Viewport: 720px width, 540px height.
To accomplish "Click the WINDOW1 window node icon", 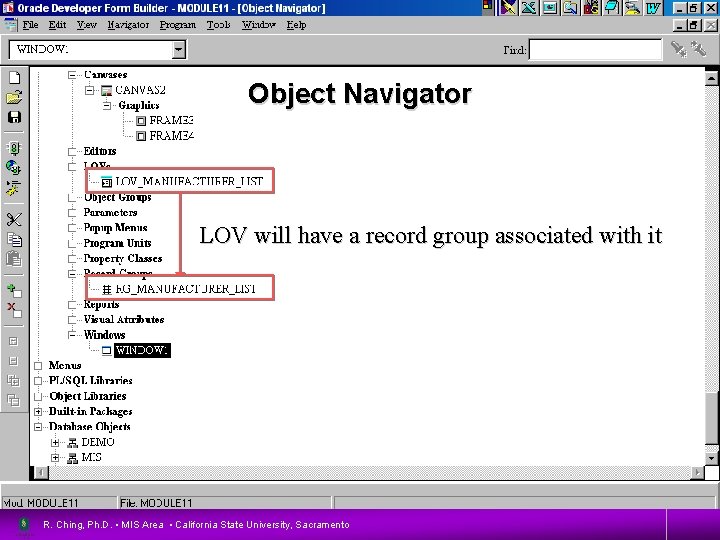I will point(107,350).
